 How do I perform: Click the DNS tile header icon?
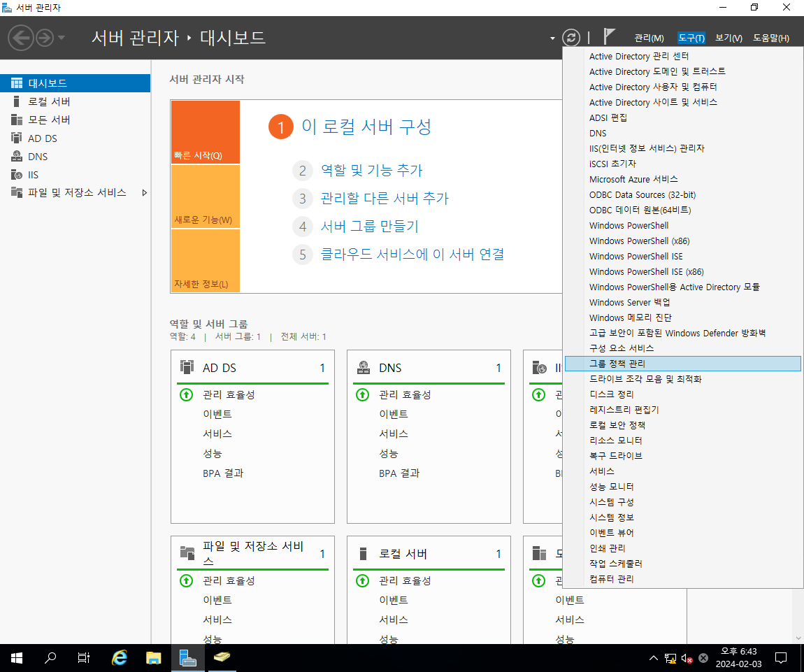click(364, 367)
